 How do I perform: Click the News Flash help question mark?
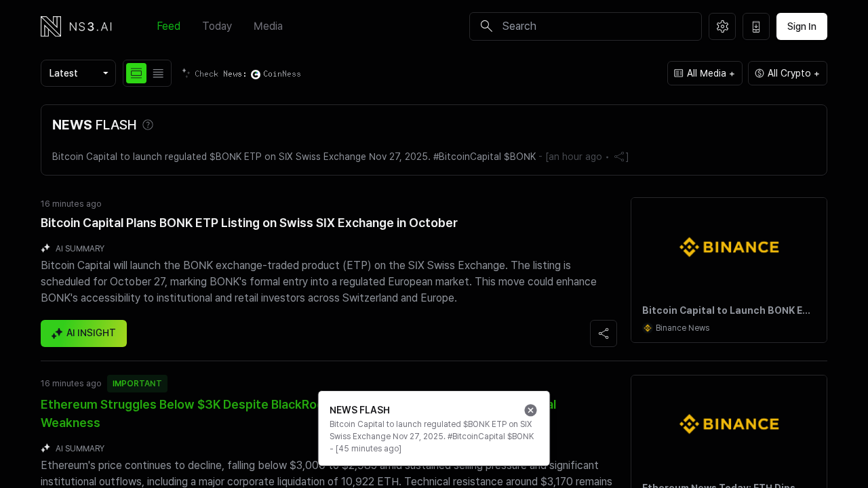pyautogui.click(x=148, y=125)
